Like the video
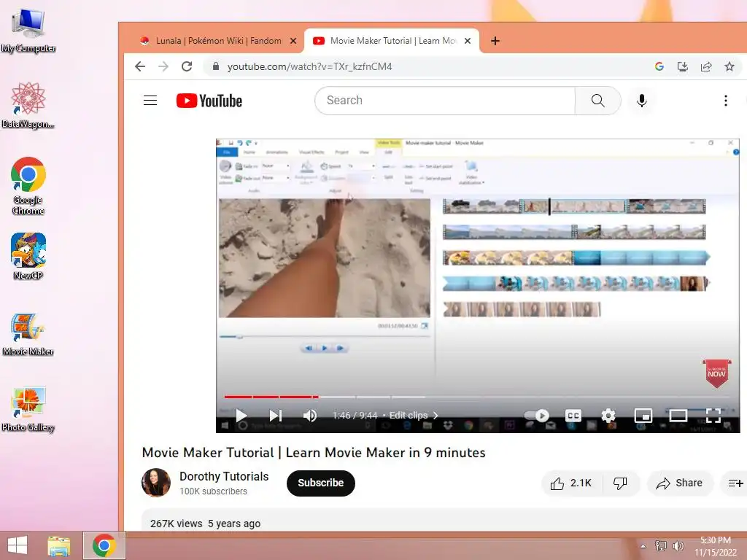Viewport: 747px width, 560px height. tap(570, 483)
